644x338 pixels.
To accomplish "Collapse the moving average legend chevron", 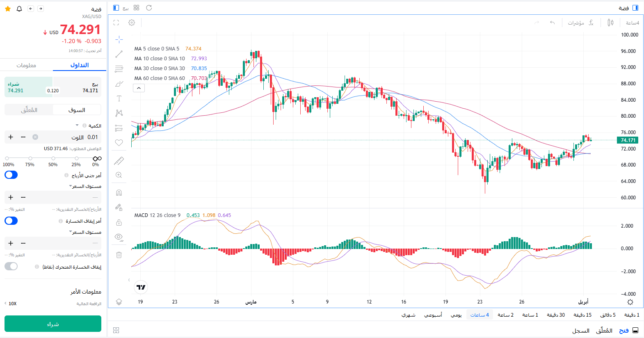I will pos(139,88).
